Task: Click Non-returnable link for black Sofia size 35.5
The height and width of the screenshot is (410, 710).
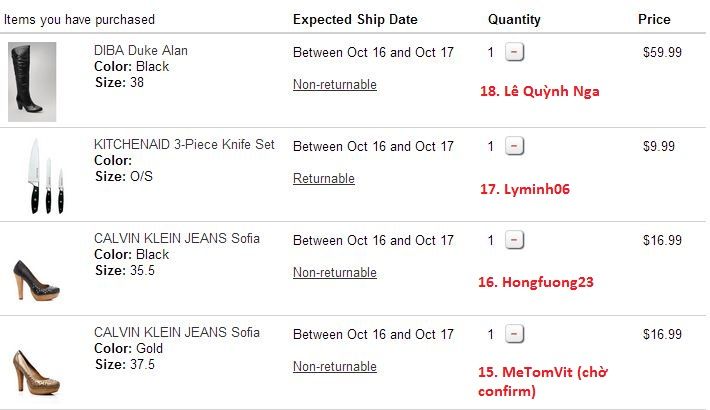Action: click(x=334, y=273)
